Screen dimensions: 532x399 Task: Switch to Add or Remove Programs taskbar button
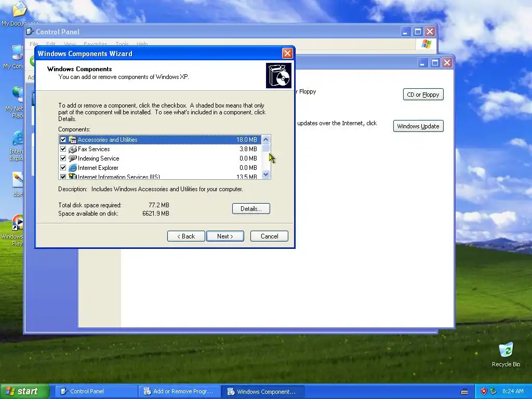tap(179, 391)
